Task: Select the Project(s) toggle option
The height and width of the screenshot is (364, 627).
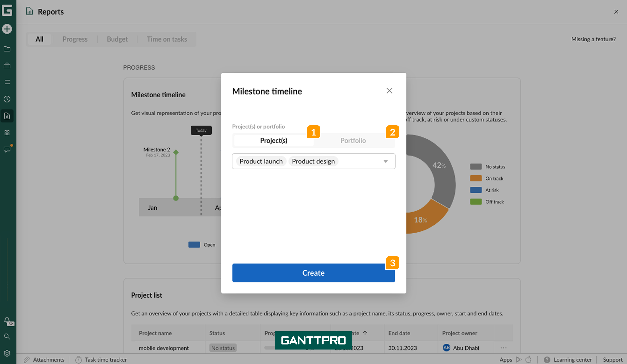Action: point(274,140)
